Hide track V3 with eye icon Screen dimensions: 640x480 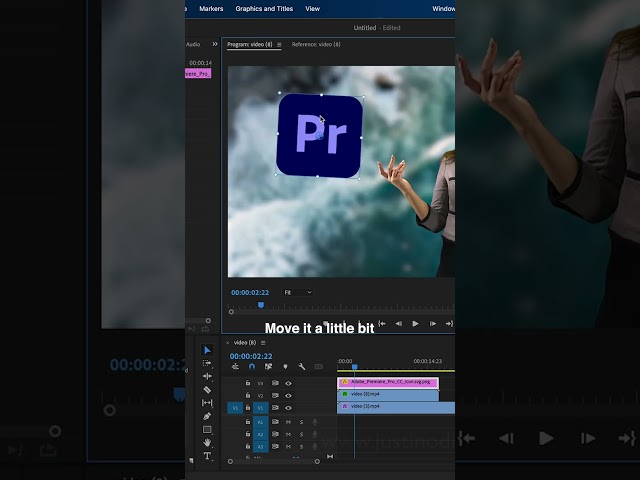tap(288, 383)
